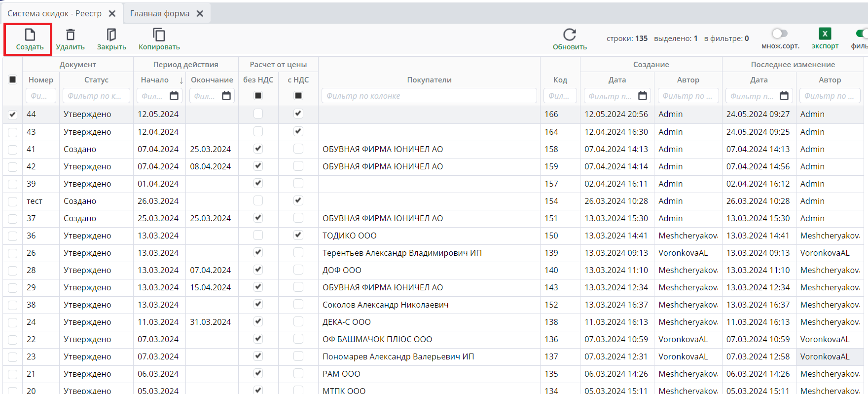Uncheck the selection checkbox for row 44
Viewport: 868px width, 394px height.
tap(13, 115)
